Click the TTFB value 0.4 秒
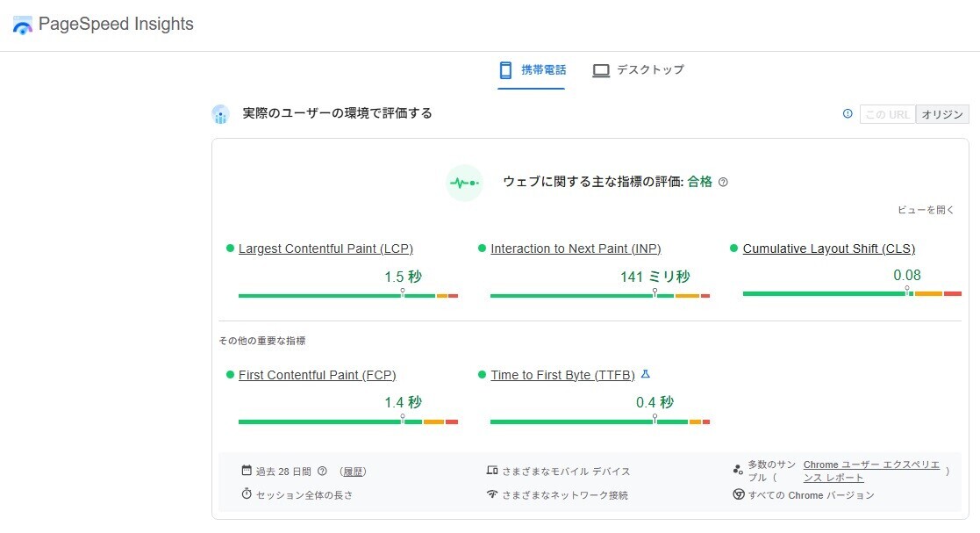This screenshot has width=980, height=533. [x=655, y=402]
